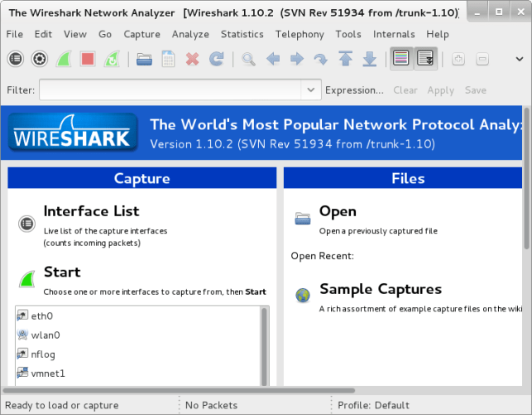Open a capture file toolbar folder icon
This screenshot has width=532, height=415.
tap(144, 59)
